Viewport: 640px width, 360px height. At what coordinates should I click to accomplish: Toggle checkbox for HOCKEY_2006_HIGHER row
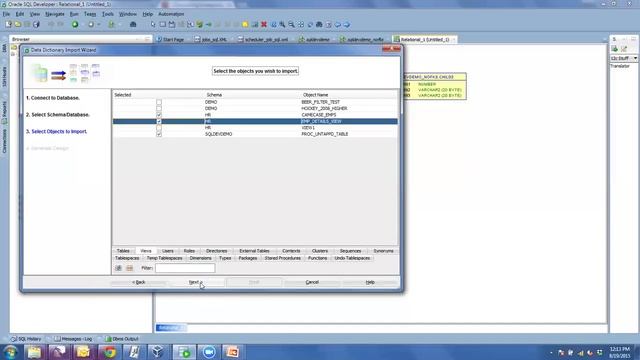click(x=159, y=109)
